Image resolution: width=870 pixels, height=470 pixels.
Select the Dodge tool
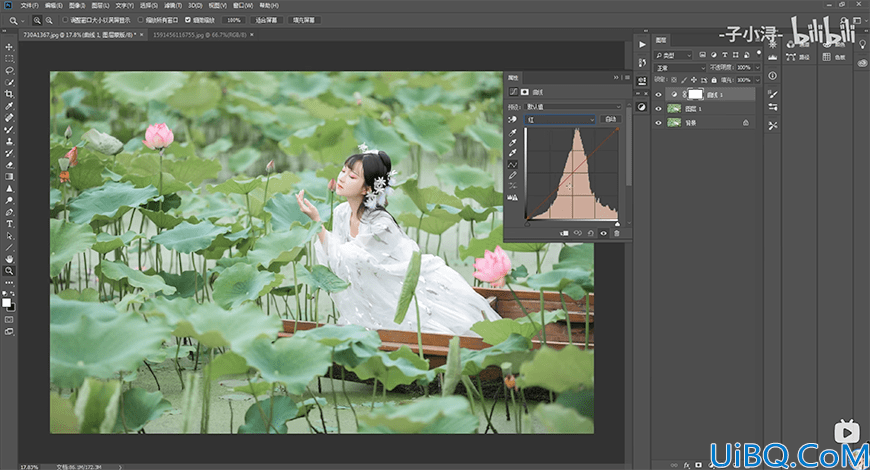tap(9, 200)
